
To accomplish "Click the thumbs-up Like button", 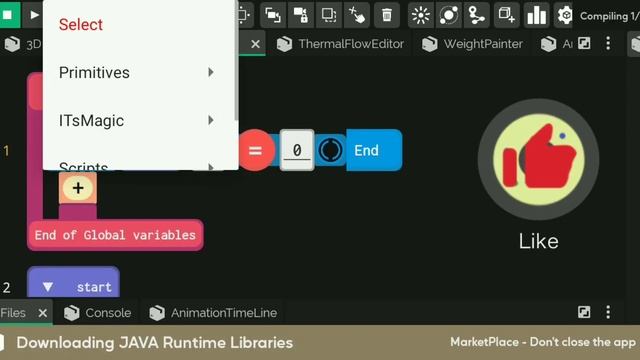I will coord(538,159).
